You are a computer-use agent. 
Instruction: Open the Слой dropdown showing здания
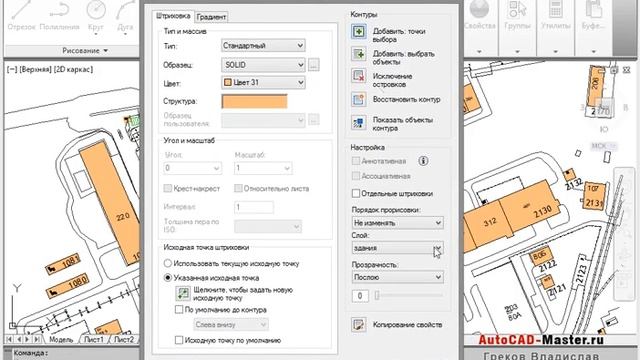[x=398, y=248]
